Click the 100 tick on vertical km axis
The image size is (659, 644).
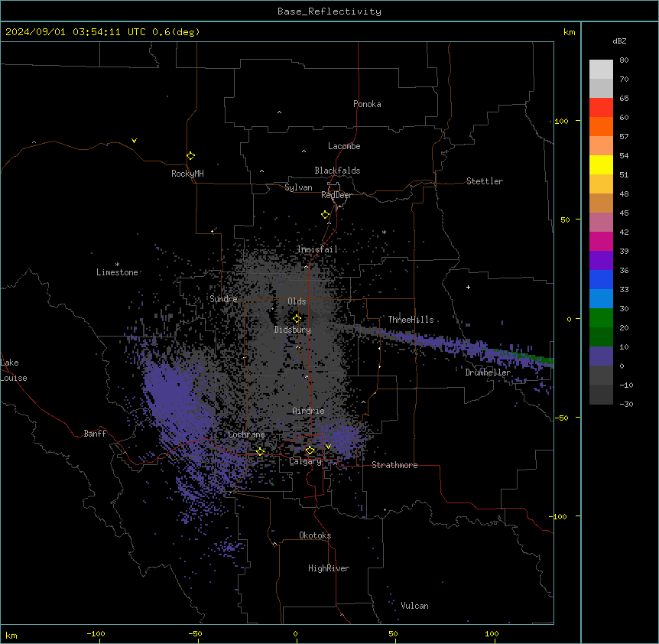coord(562,122)
